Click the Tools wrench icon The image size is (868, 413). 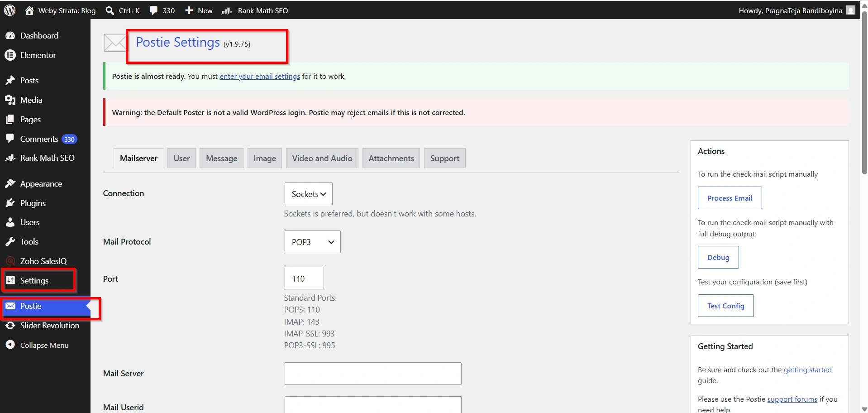10,241
